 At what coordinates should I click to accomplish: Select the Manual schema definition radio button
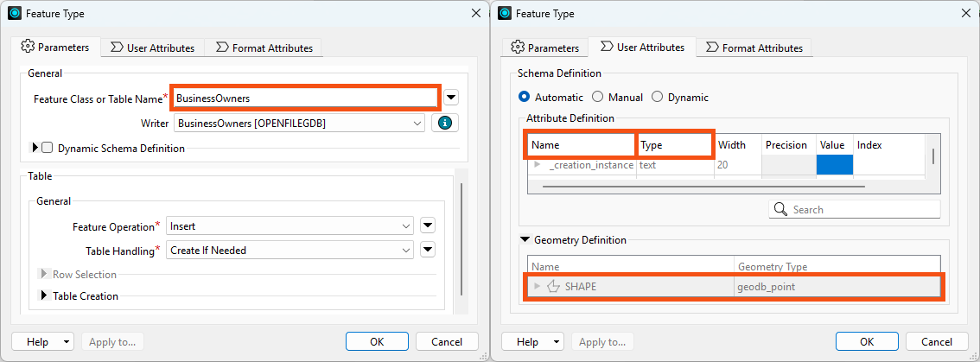[597, 97]
